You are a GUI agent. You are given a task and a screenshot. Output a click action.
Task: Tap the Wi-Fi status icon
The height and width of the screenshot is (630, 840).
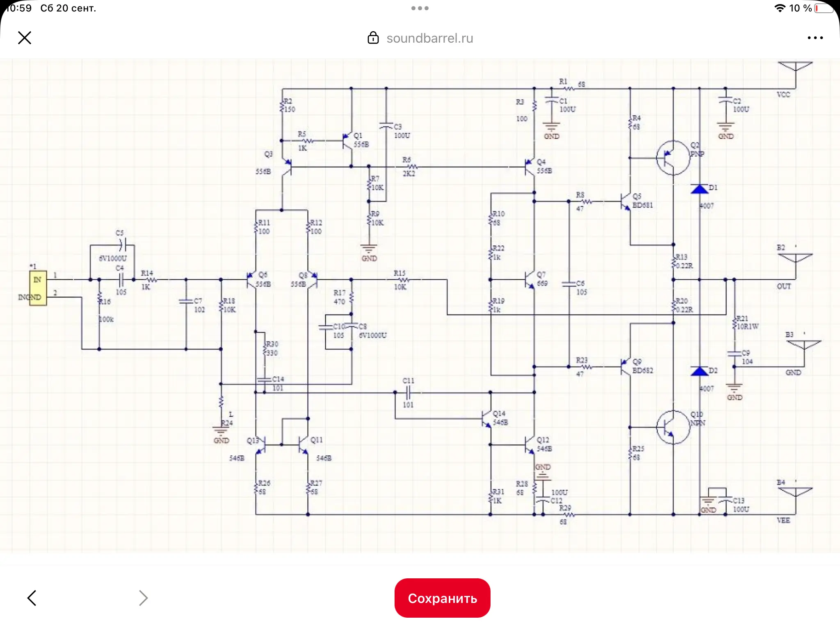click(x=780, y=8)
